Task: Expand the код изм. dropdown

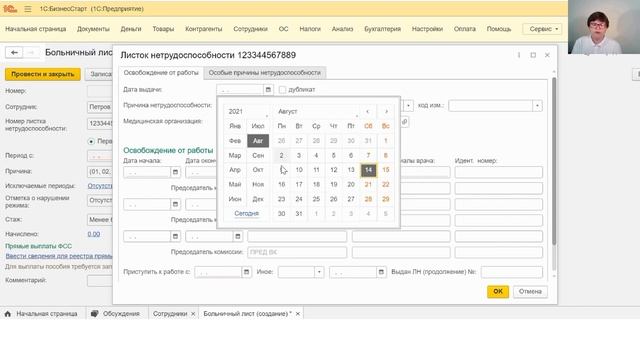Action: coord(538,106)
